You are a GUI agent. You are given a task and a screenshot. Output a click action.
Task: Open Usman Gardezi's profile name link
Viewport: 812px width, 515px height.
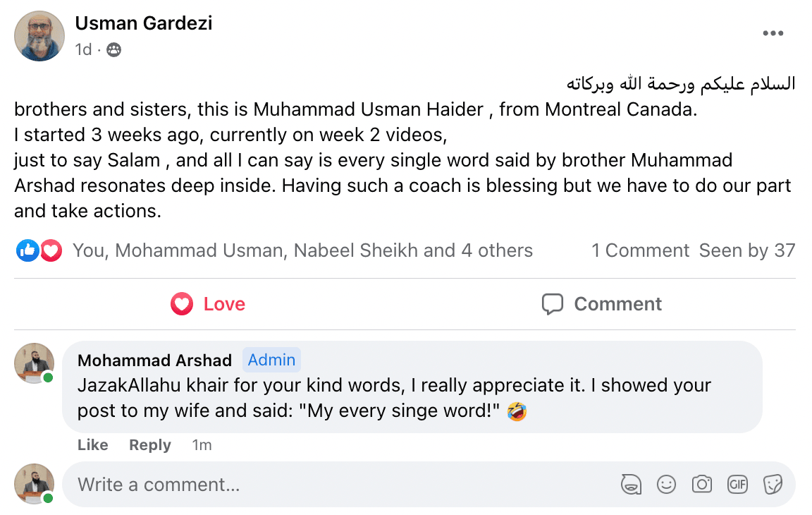pos(143,23)
